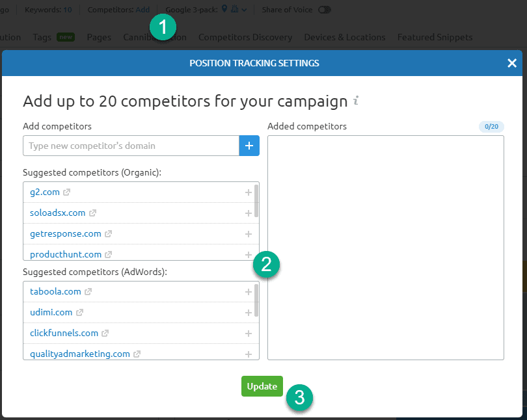
Task: Click the blue plus button to add the domain
Action: (249, 146)
